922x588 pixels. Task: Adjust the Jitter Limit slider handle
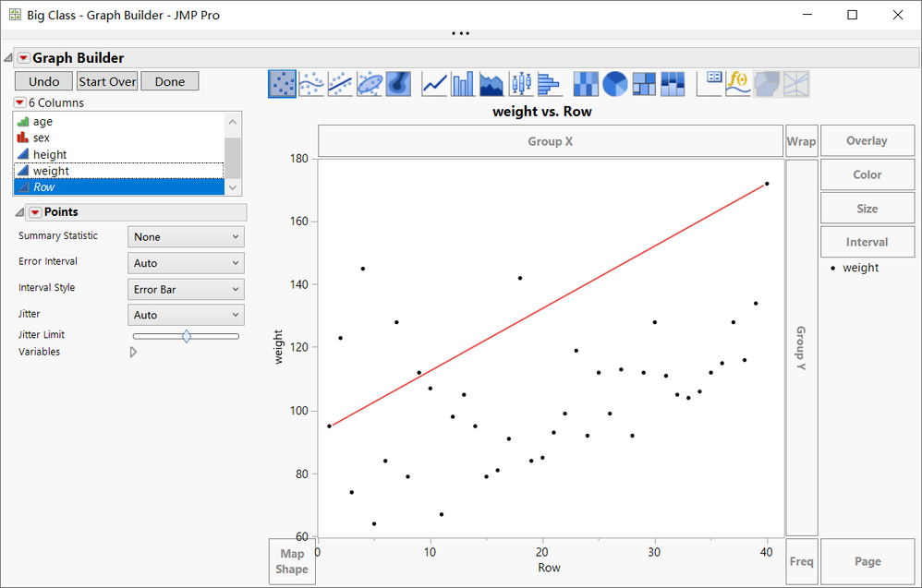coord(187,336)
